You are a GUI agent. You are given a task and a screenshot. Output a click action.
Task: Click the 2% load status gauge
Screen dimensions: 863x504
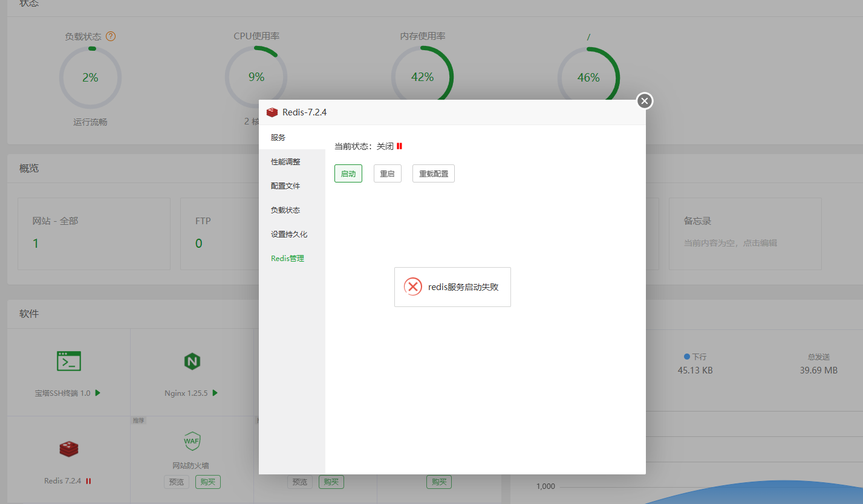(90, 77)
